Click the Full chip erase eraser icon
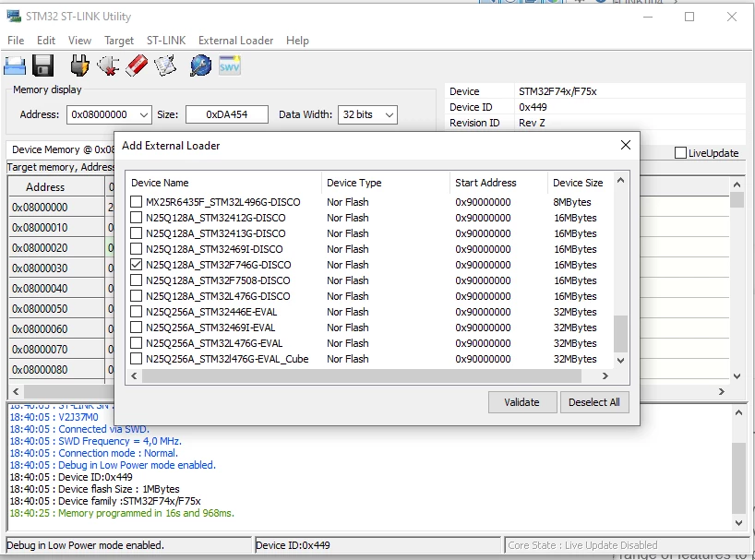The height and width of the screenshot is (560, 755). click(137, 66)
